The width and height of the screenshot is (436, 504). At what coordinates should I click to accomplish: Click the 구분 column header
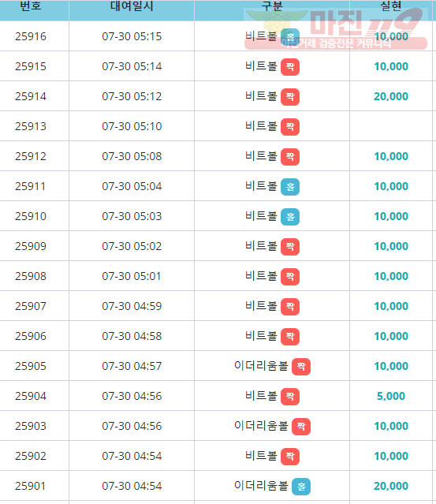(x=272, y=6)
